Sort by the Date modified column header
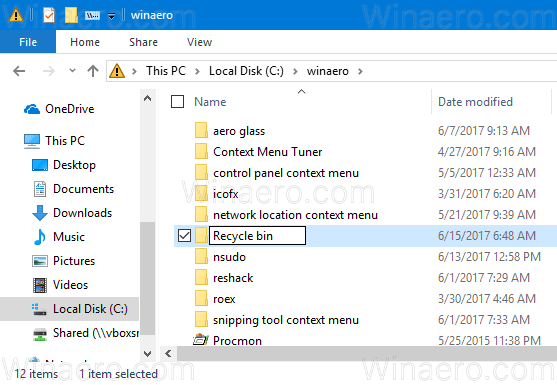This screenshot has height=385, width=557. pos(475,102)
